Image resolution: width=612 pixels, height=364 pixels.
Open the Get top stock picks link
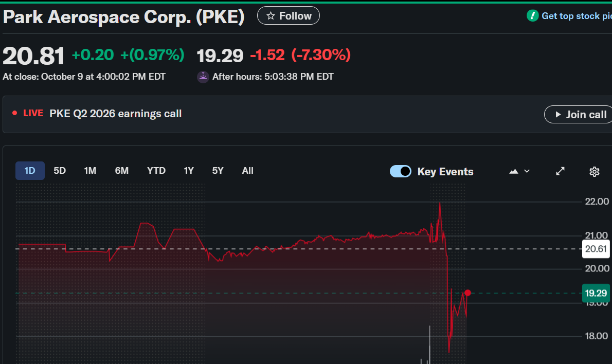[x=577, y=16]
